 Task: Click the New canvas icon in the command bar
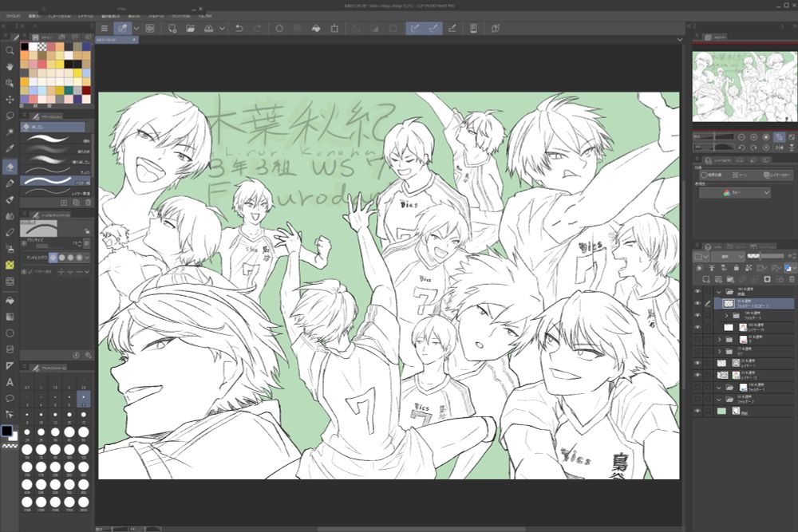click(172, 29)
